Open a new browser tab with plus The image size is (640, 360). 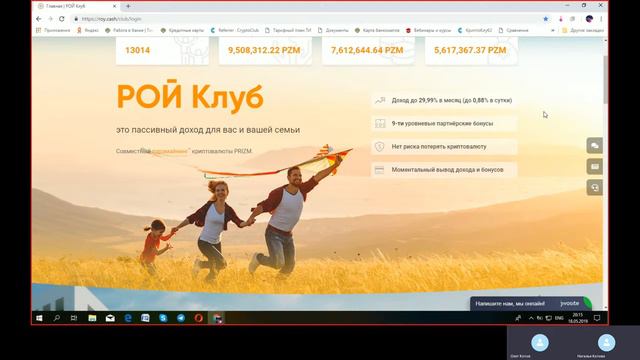click(x=128, y=6)
